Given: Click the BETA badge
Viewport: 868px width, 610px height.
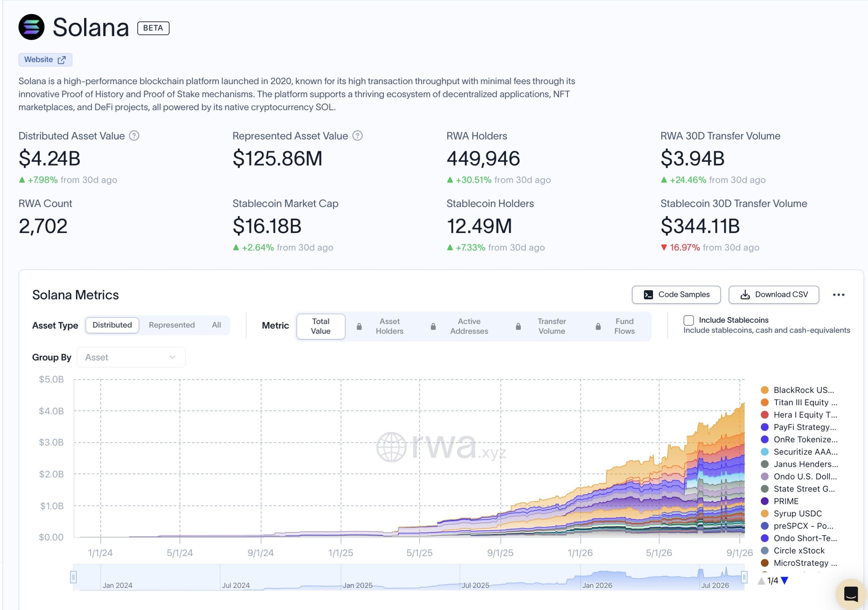Looking at the screenshot, I should coord(153,28).
